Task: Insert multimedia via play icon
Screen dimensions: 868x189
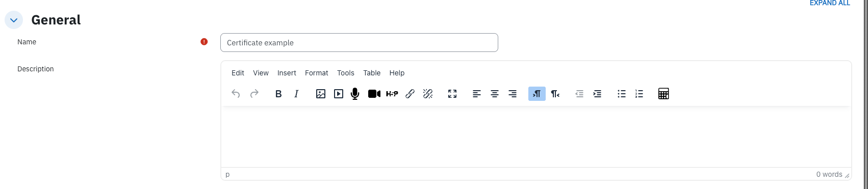Action: click(x=339, y=94)
